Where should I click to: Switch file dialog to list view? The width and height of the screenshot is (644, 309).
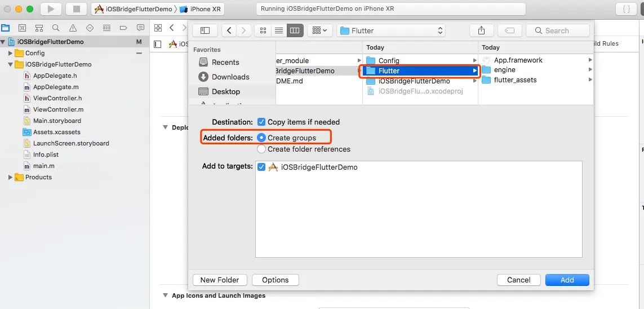(279, 30)
